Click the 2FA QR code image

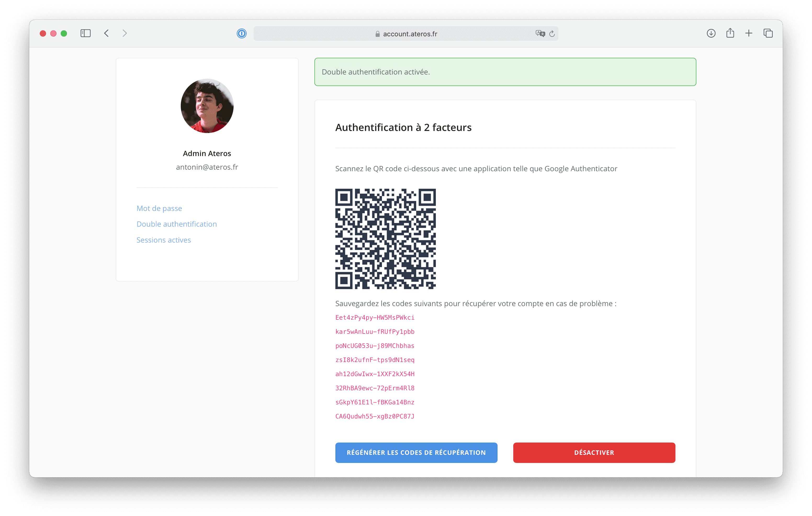pos(385,239)
